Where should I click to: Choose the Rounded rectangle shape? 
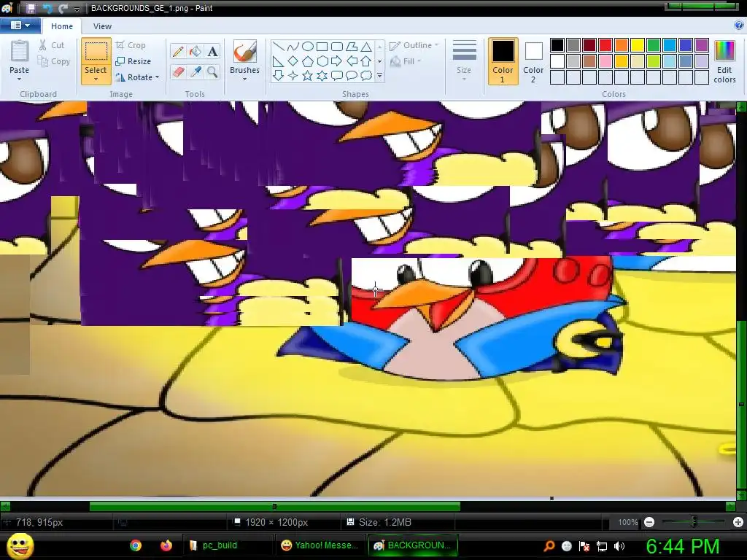(x=337, y=46)
